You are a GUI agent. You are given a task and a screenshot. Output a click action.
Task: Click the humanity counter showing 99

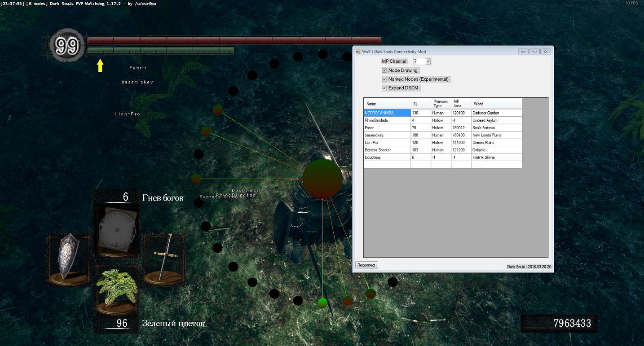[x=67, y=46]
